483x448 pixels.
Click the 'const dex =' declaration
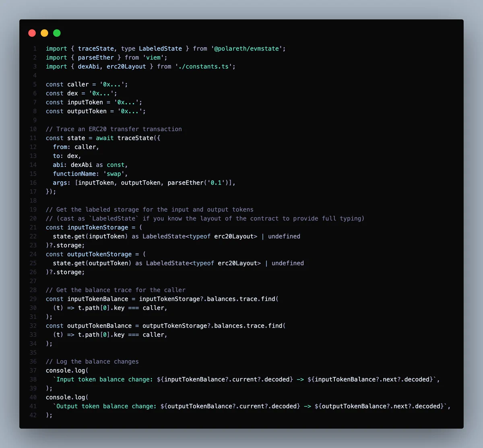tap(66, 93)
